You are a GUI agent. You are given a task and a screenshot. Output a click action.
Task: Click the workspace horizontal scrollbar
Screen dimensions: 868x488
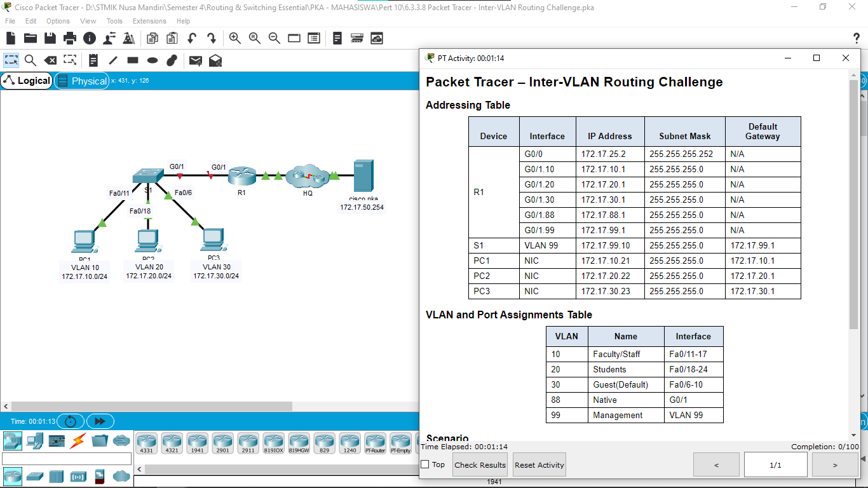(x=152, y=406)
